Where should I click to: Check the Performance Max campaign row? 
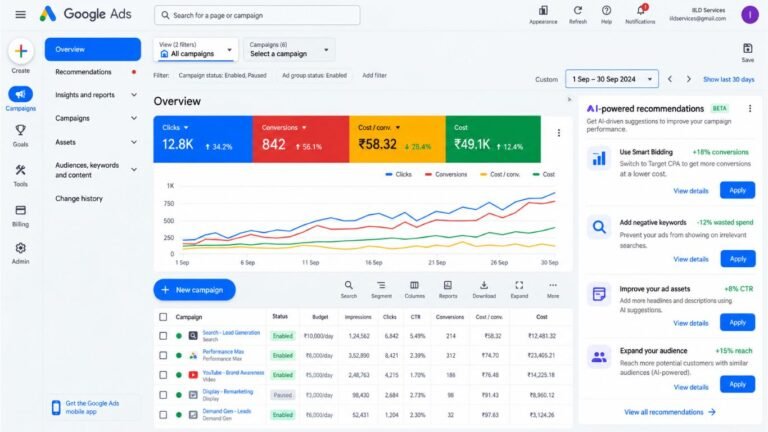163,356
